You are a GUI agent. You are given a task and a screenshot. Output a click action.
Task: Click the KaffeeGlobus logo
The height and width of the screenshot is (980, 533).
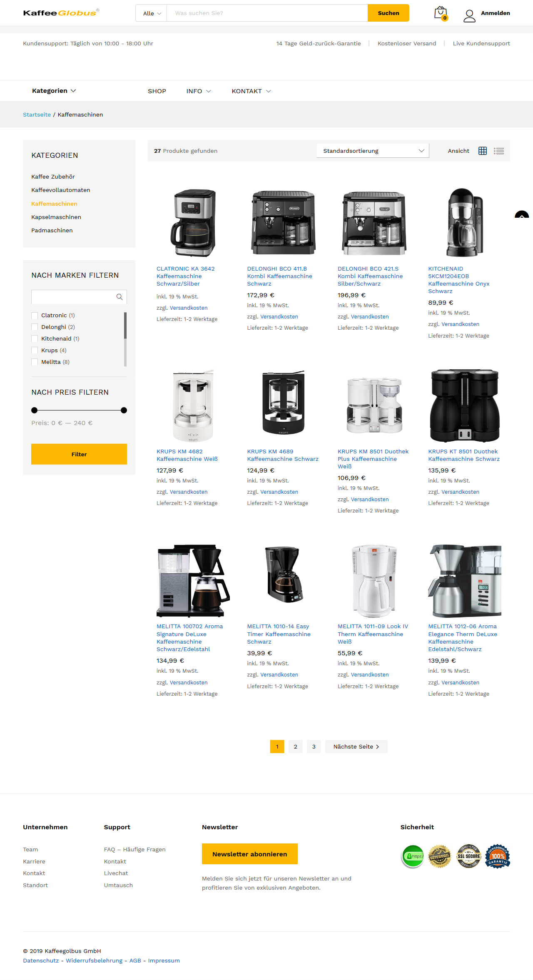click(x=61, y=13)
